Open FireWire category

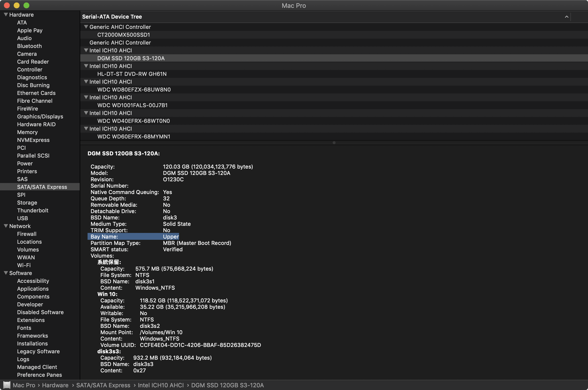click(28, 109)
